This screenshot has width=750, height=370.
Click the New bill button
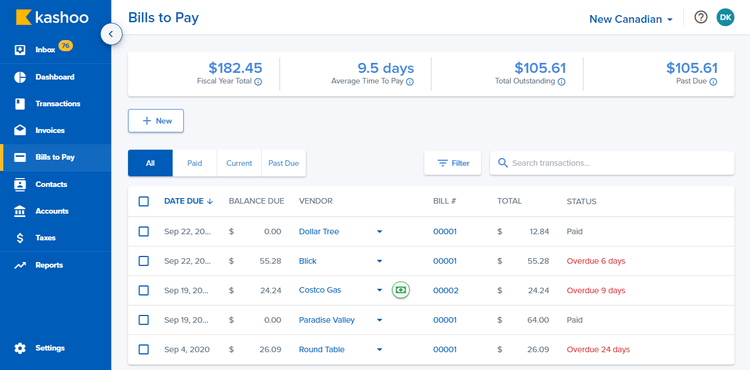point(156,121)
